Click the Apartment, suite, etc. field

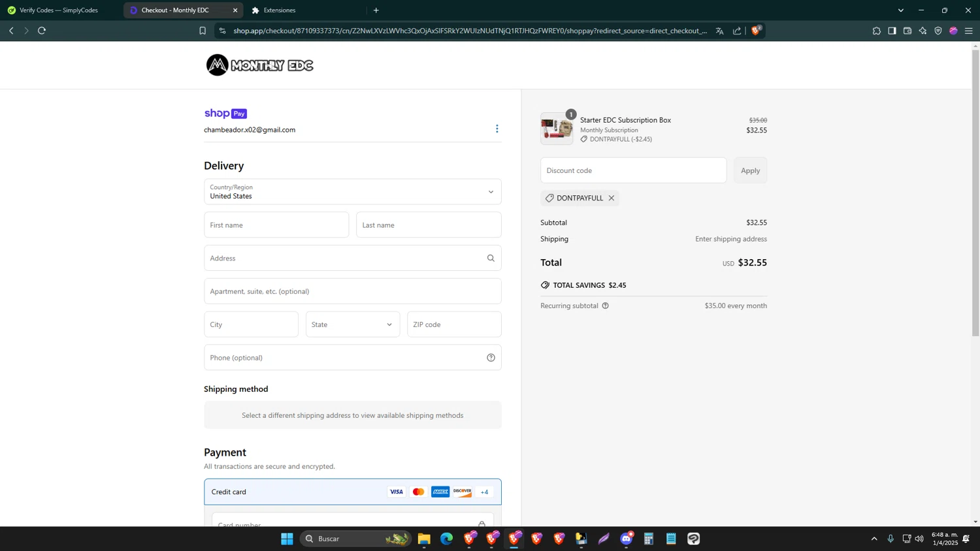click(x=353, y=291)
